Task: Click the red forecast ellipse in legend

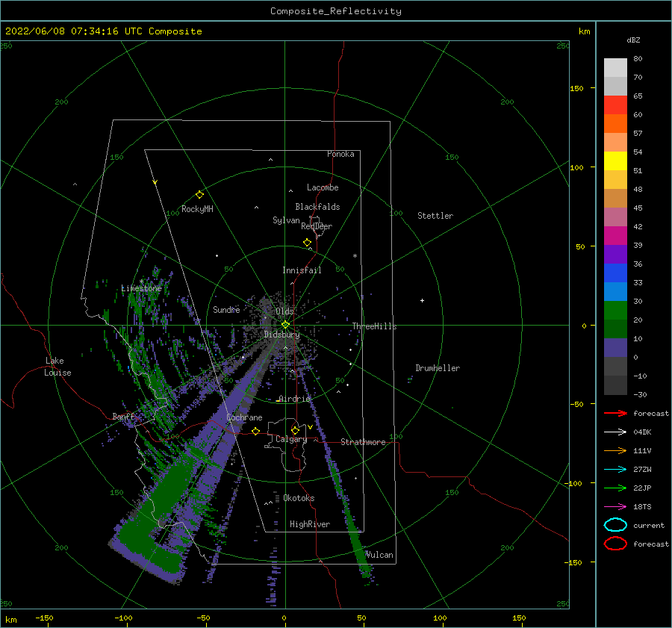Action: coord(615,544)
